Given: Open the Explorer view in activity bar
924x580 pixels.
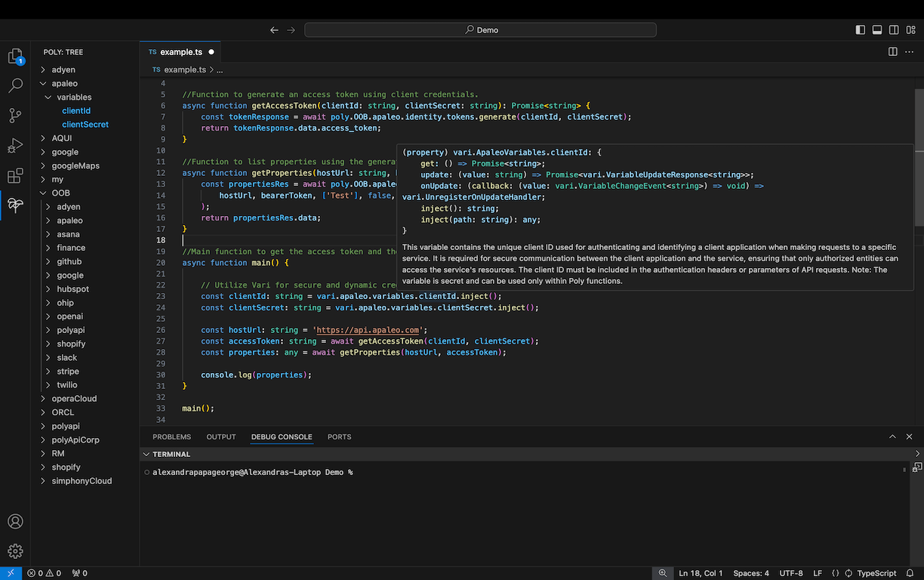Looking at the screenshot, I should tap(15, 57).
